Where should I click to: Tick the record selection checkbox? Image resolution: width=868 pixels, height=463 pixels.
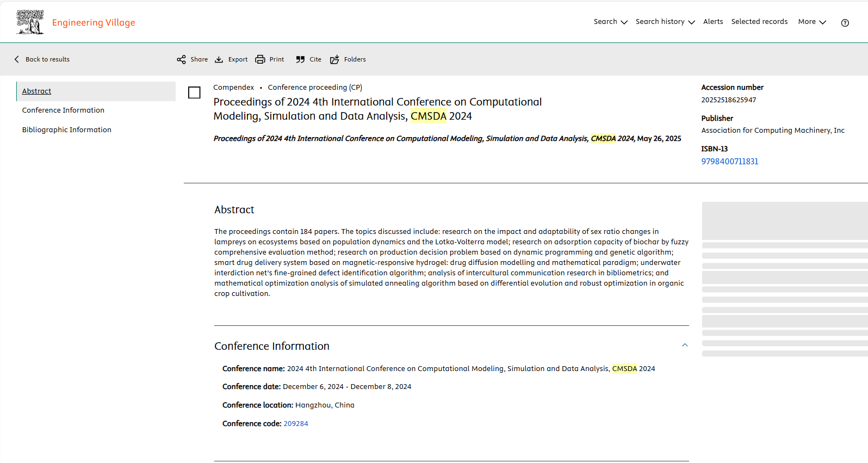pos(194,92)
